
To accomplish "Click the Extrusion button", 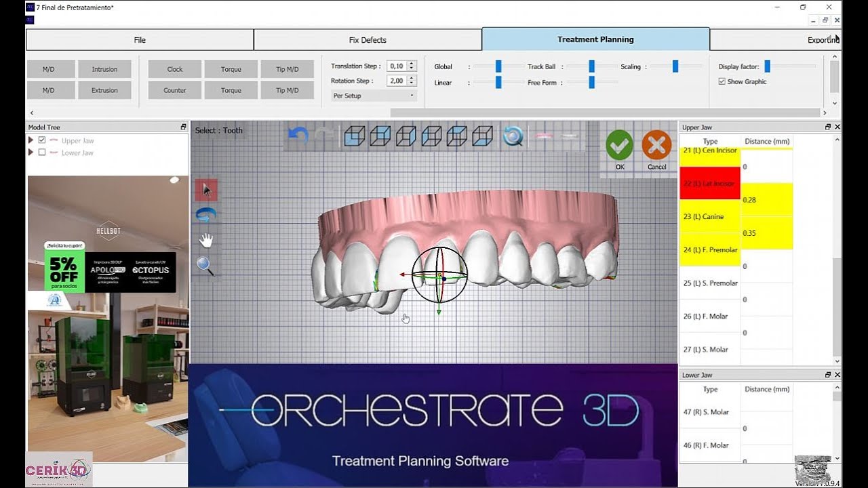I will (x=104, y=90).
